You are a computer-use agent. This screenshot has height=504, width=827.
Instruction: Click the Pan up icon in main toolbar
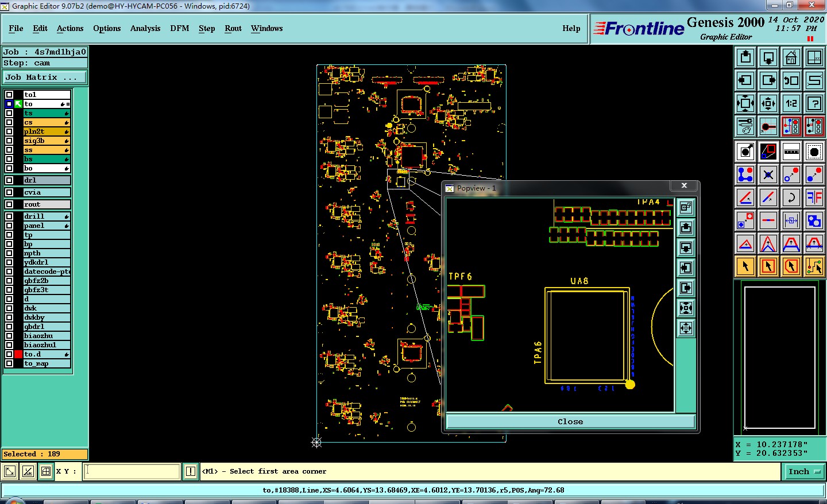pyautogui.click(x=745, y=57)
